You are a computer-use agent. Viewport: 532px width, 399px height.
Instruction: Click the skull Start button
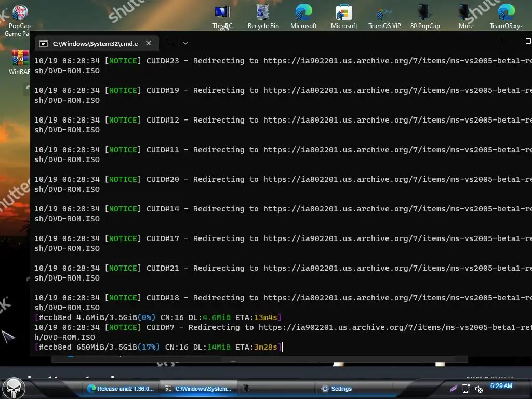click(14, 388)
